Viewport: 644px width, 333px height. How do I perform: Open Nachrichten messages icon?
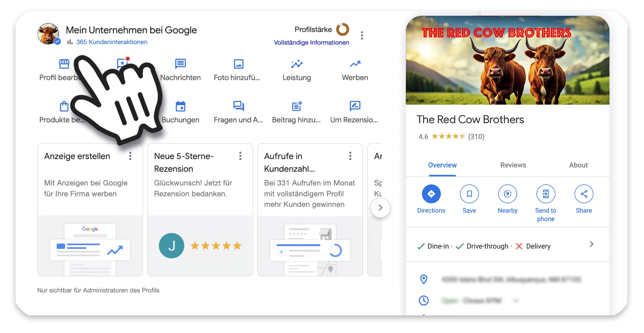(180, 64)
